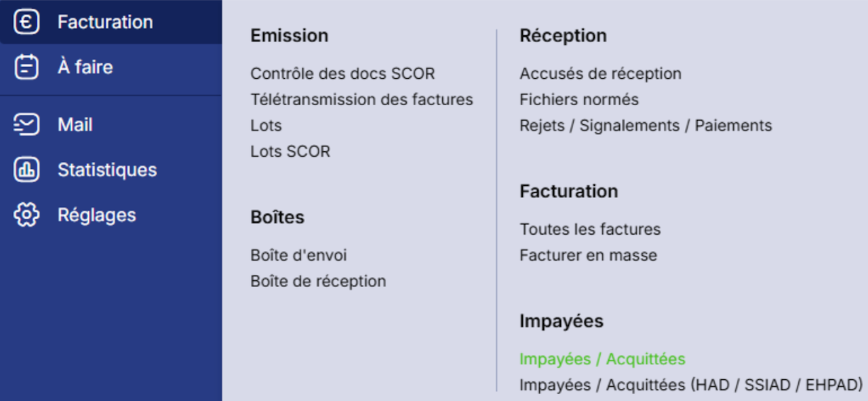Click the Statistiques bar chart icon

26,170
